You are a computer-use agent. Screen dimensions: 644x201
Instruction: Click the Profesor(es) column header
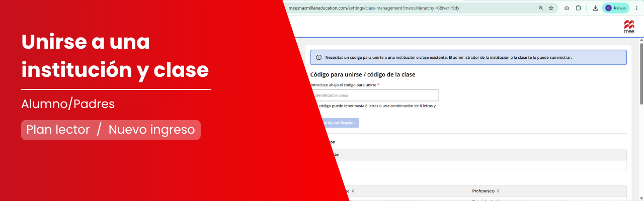tap(484, 191)
